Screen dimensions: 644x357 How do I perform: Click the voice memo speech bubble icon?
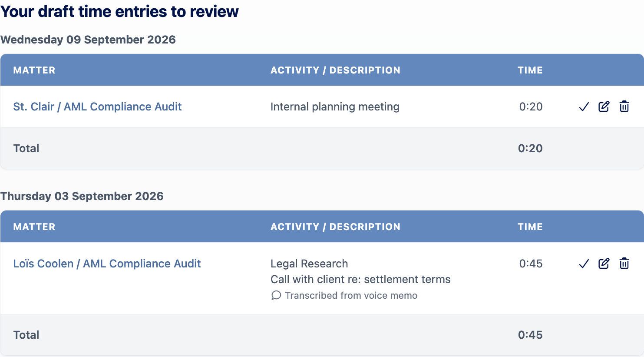coord(276,296)
